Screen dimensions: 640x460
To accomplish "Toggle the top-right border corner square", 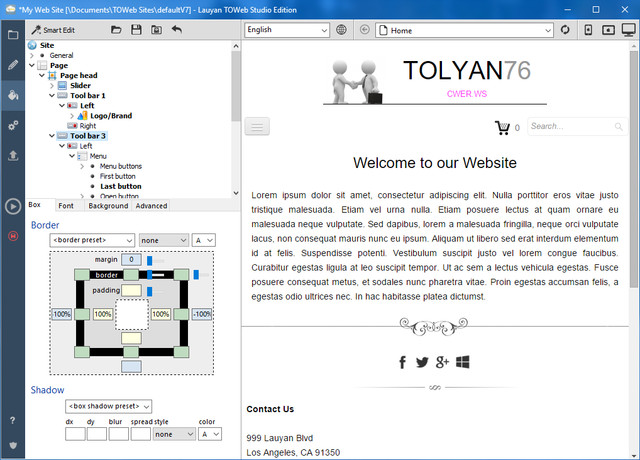I will (181, 275).
